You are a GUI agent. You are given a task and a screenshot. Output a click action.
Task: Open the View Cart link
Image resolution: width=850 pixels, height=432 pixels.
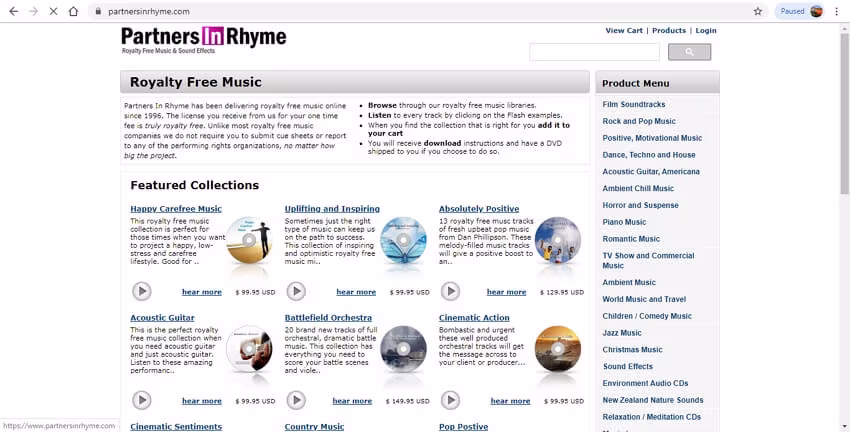624,30
